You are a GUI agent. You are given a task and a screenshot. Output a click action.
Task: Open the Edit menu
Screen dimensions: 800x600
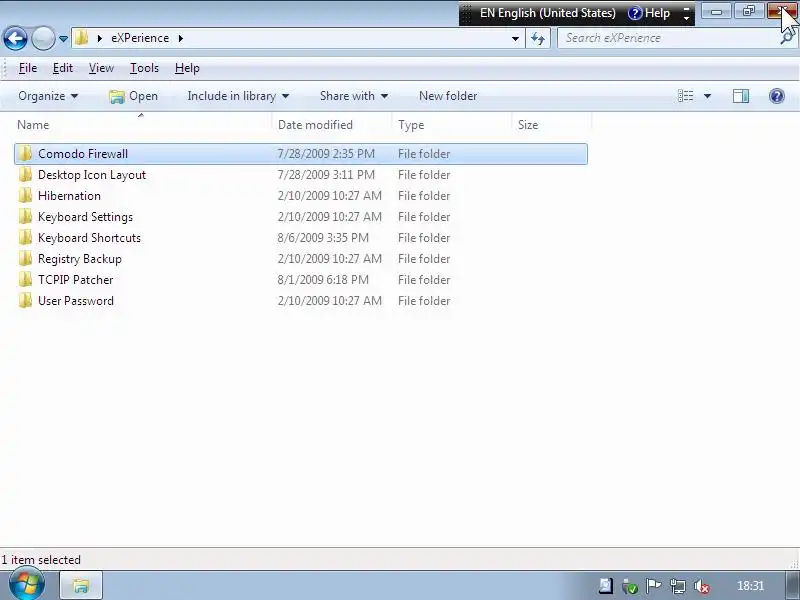pos(63,68)
